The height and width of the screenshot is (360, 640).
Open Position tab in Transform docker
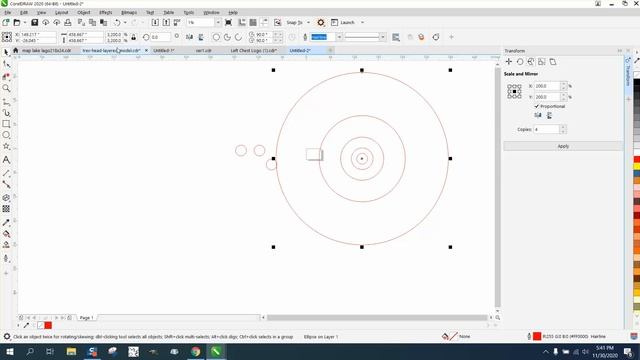(509, 62)
